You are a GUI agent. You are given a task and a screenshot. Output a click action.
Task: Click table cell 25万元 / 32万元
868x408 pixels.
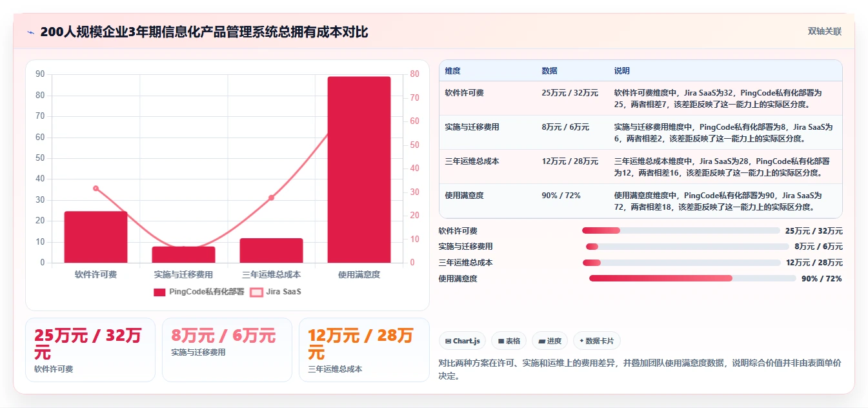coord(570,93)
